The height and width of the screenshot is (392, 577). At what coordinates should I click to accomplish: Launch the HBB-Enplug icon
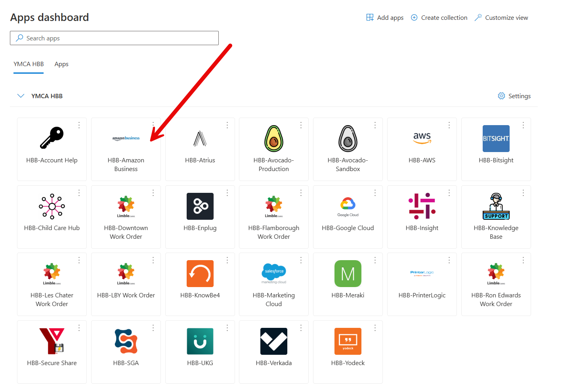point(200,206)
